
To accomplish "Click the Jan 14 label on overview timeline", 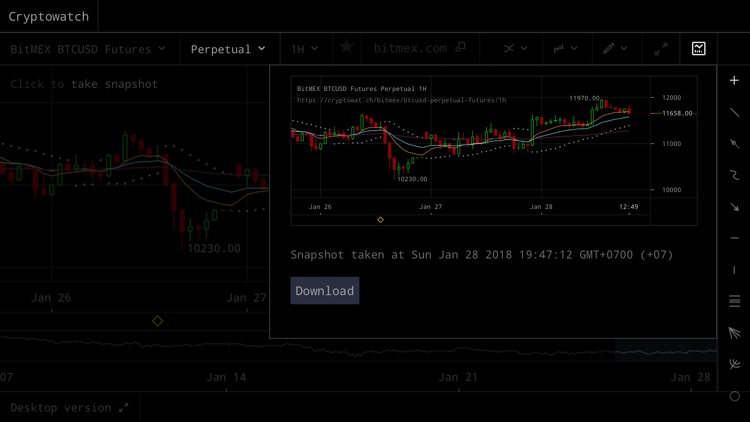I will 226,377.
